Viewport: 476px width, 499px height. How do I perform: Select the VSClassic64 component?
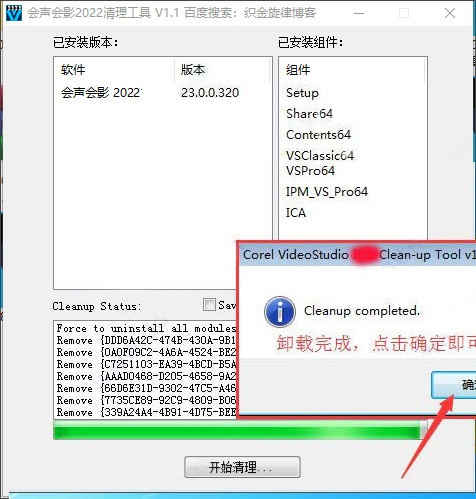320,156
